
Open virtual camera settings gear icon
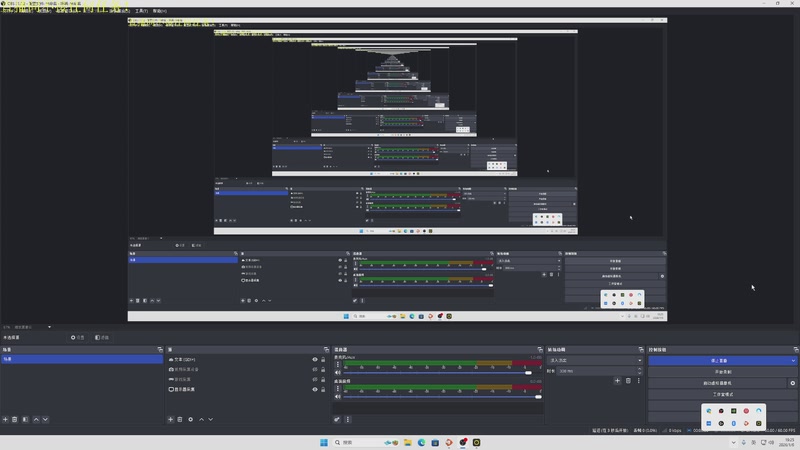pos(792,383)
